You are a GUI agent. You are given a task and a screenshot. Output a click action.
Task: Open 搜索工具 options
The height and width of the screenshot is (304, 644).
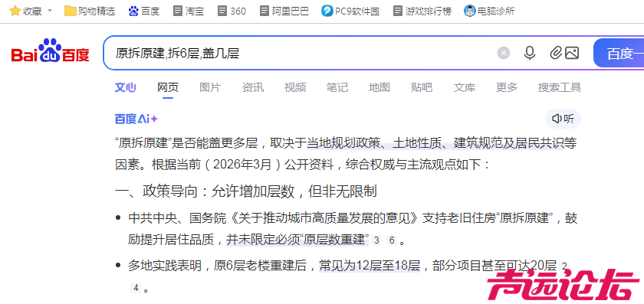click(x=560, y=87)
